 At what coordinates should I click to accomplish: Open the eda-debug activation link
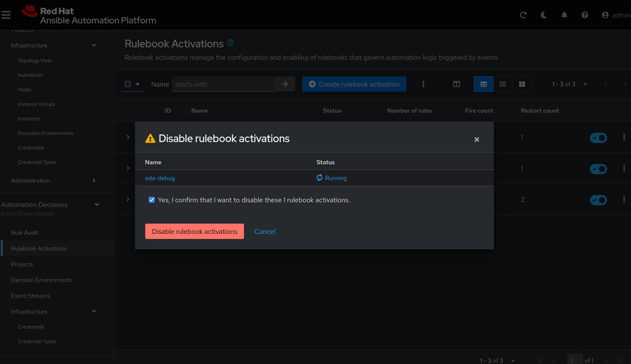tap(160, 178)
